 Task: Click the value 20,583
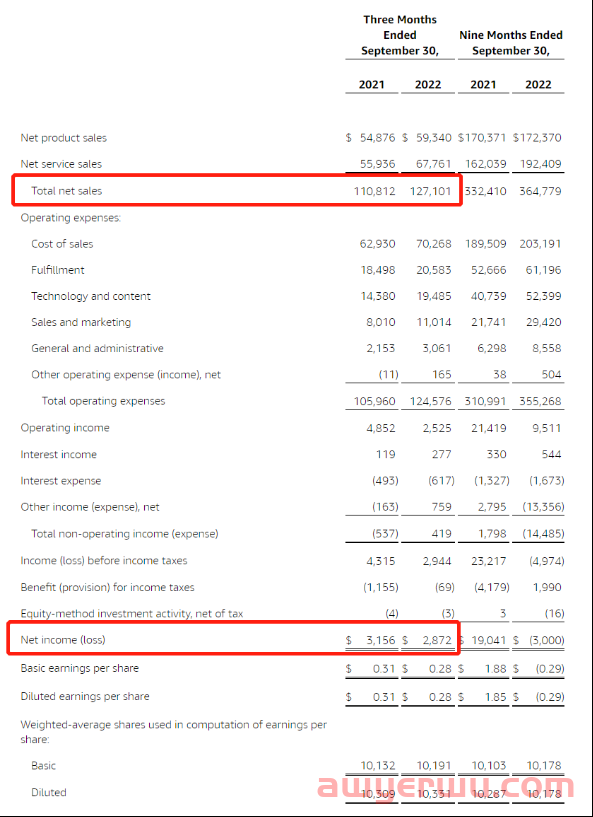point(434,270)
